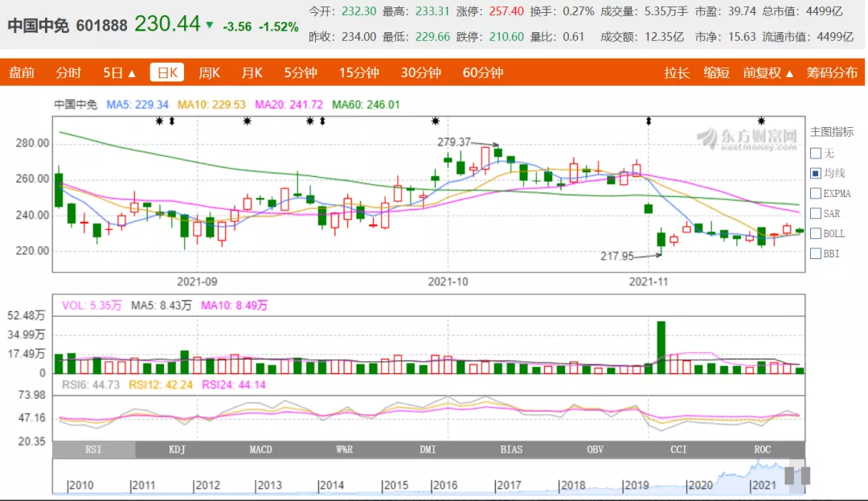Select the W%R indicator tab
868x501 pixels.
pyautogui.click(x=344, y=450)
